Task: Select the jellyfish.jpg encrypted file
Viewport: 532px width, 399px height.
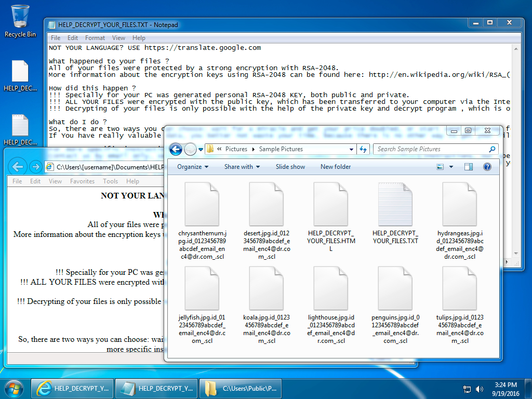Action: (x=202, y=305)
